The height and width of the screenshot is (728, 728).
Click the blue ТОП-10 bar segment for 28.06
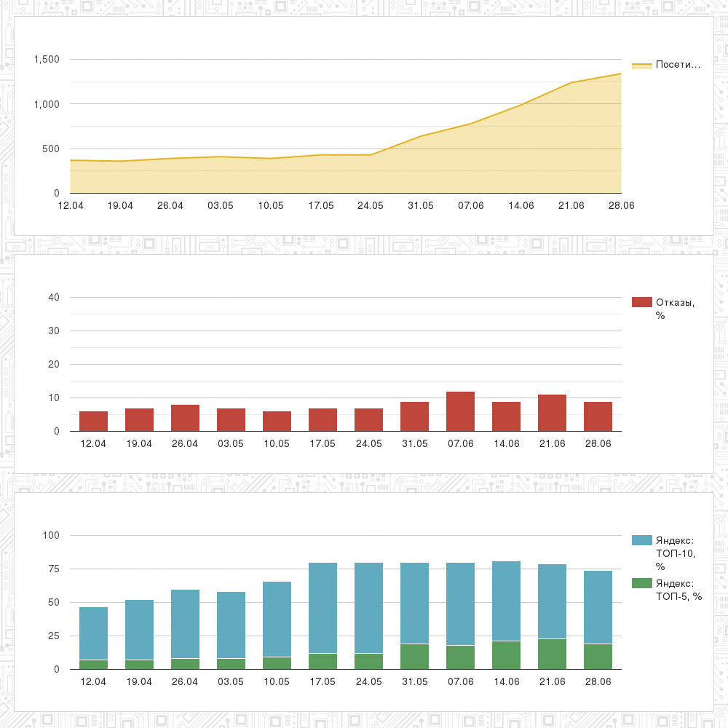point(598,607)
